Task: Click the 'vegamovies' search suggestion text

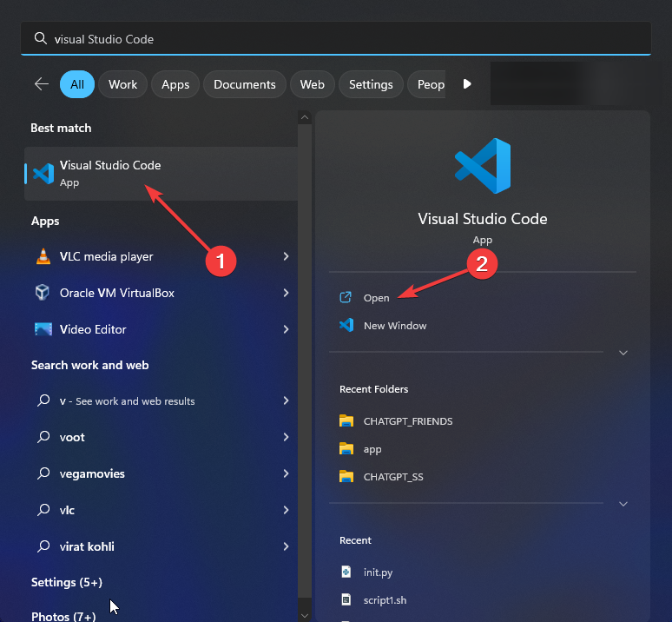Action: pos(92,473)
